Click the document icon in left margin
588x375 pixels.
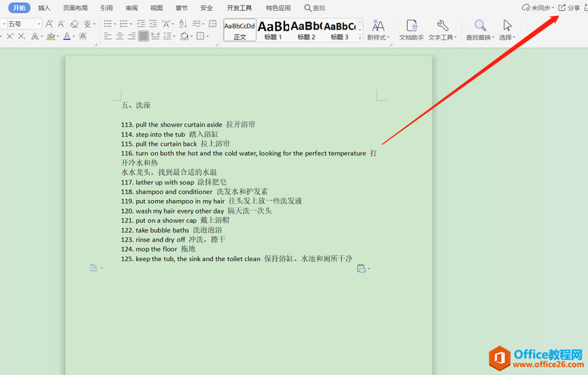click(94, 268)
